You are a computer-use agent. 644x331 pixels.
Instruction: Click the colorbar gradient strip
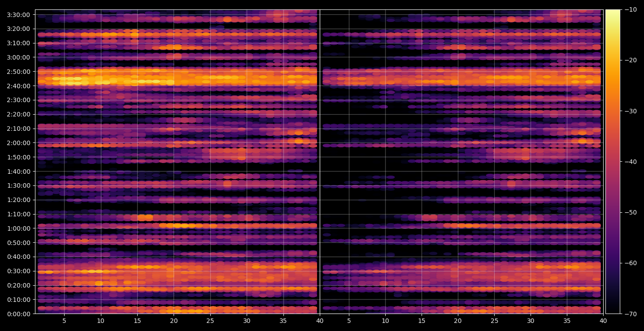(x=613, y=162)
